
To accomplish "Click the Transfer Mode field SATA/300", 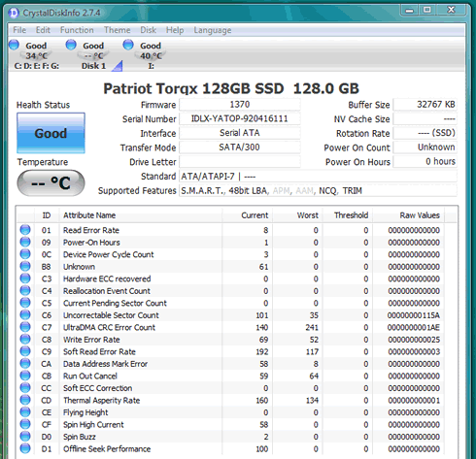I will tap(240, 148).
